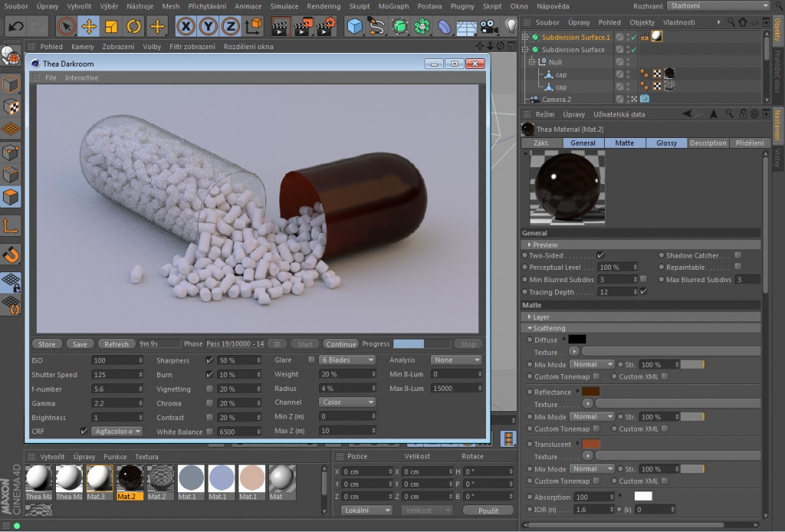Collapse the Scattering section

[529, 328]
